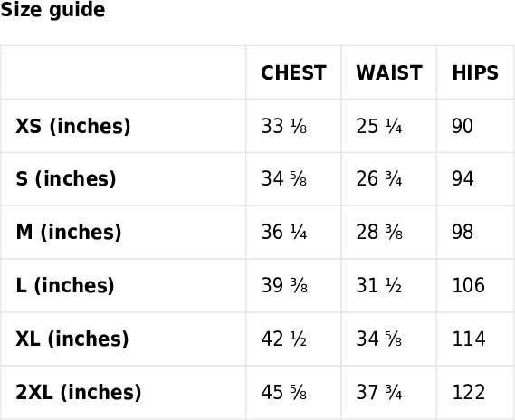Select the WAIST column header
Image resolution: width=515 pixels, height=420 pixels.
pos(389,72)
